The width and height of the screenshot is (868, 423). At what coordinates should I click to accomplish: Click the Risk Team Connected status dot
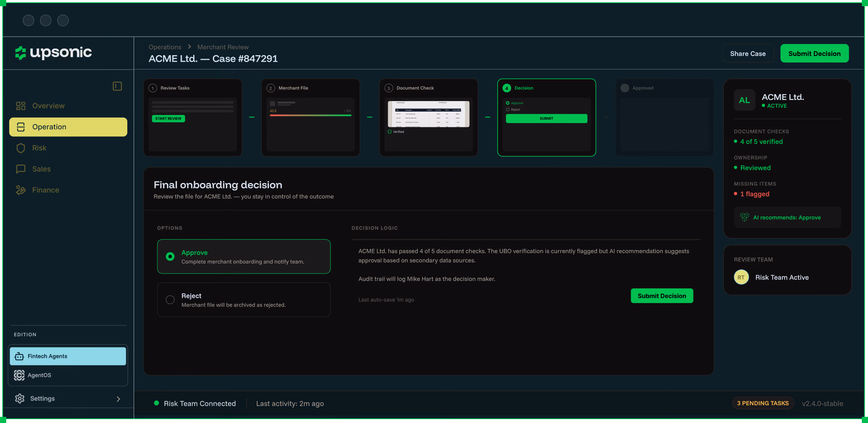coord(157,403)
